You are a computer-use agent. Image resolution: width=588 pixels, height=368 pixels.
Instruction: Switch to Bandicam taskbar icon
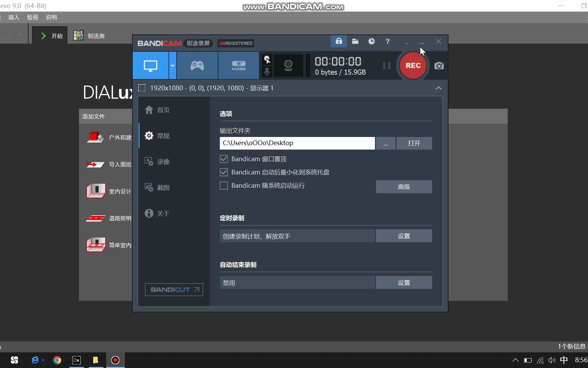[x=115, y=360]
